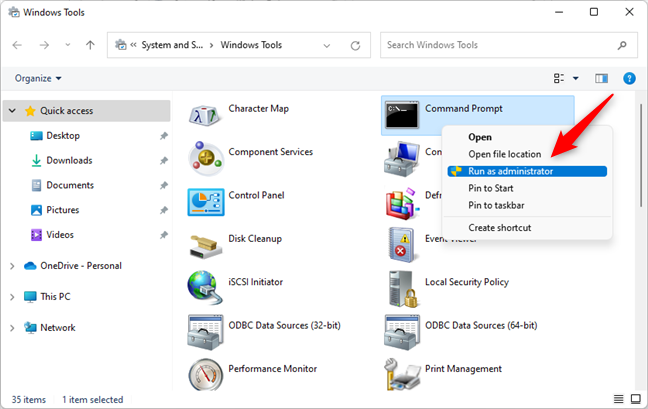Expand the OneDrive - Personal node

pyautogui.click(x=12, y=266)
